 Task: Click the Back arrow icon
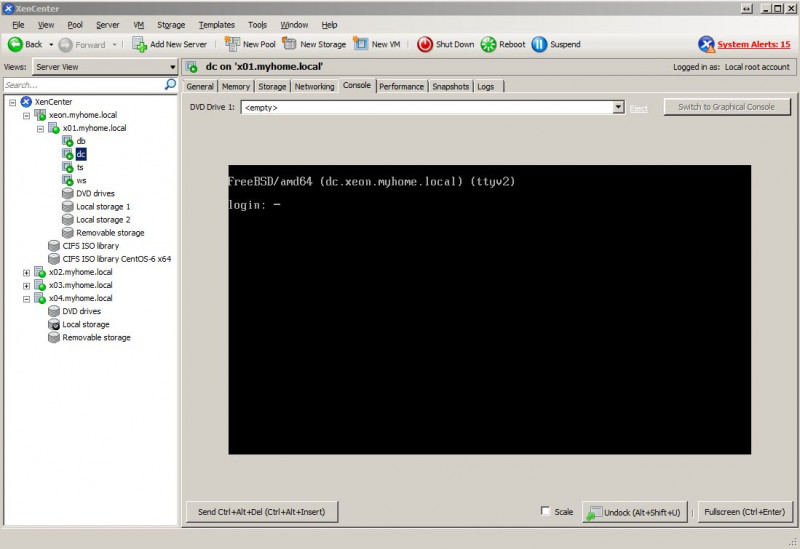[15, 44]
